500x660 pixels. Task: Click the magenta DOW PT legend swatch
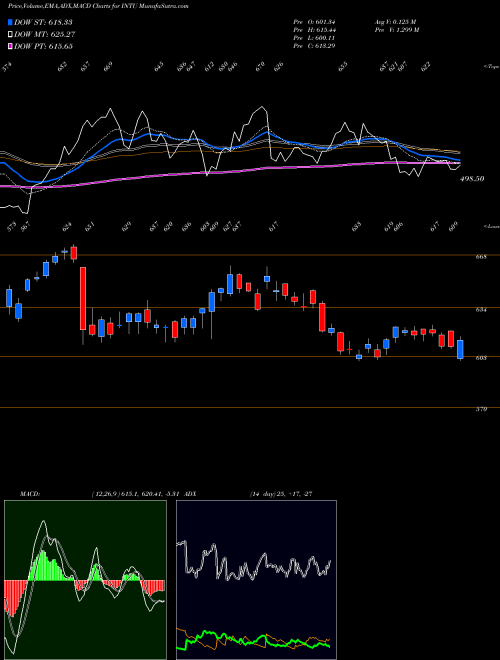pos(10,46)
